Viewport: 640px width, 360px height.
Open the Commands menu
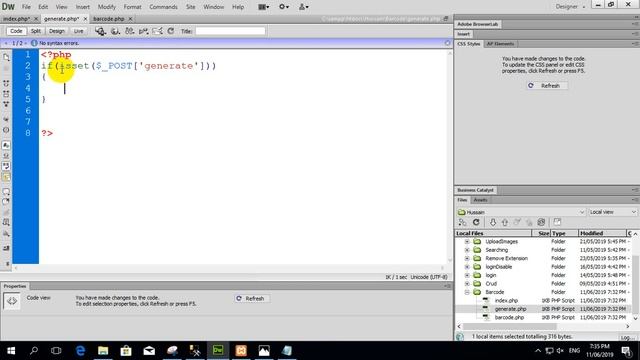point(163,7)
